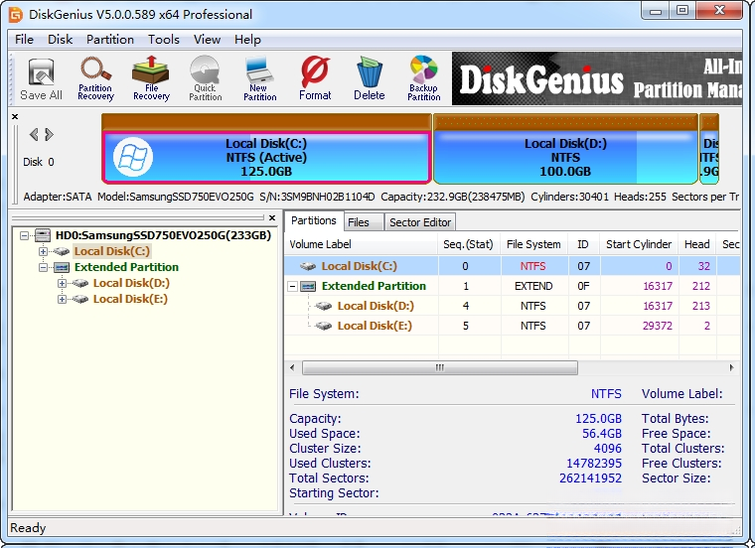
Task: Click the scroll right arrow
Action: 731,368
